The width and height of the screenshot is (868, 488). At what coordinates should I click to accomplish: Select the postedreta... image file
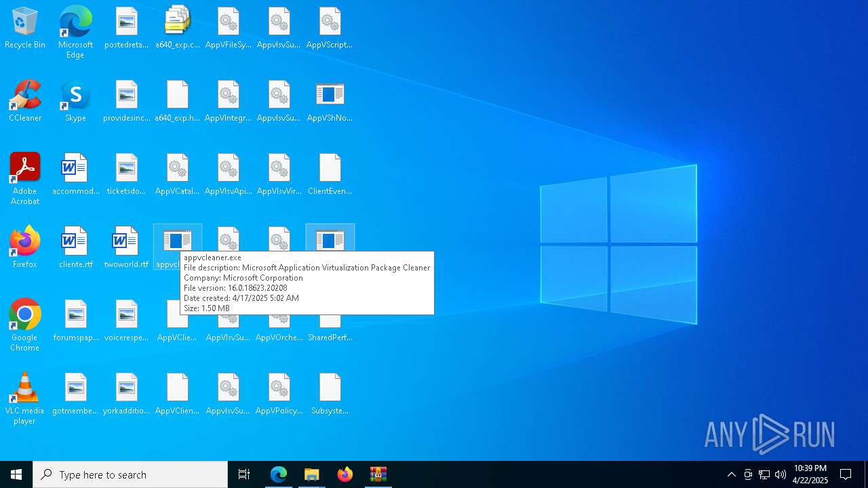pyautogui.click(x=127, y=28)
